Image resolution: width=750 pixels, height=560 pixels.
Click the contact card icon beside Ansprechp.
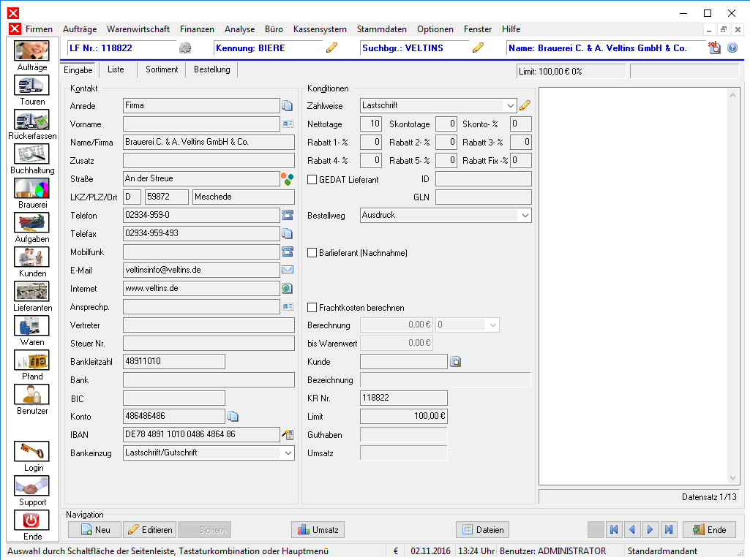tap(288, 307)
